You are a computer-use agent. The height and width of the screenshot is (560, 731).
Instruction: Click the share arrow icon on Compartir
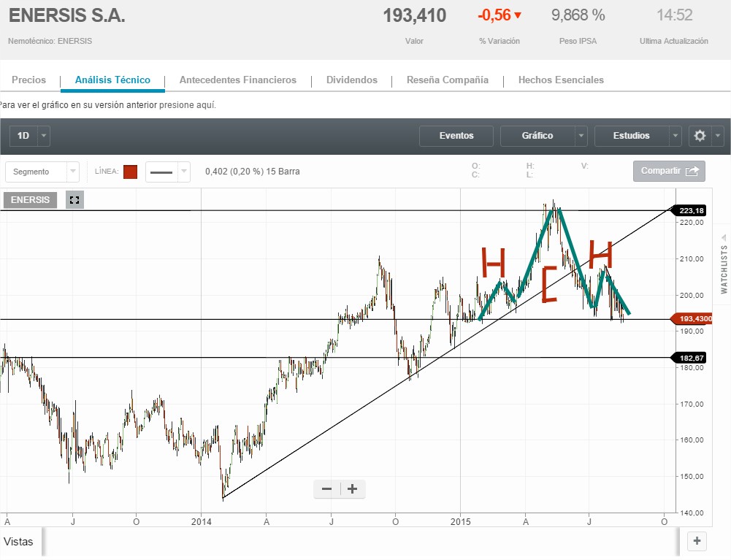692,171
